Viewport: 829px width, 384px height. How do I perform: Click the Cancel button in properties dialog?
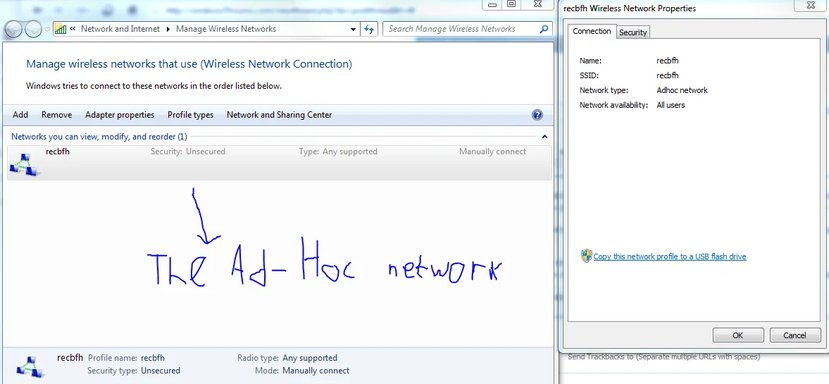tap(795, 335)
